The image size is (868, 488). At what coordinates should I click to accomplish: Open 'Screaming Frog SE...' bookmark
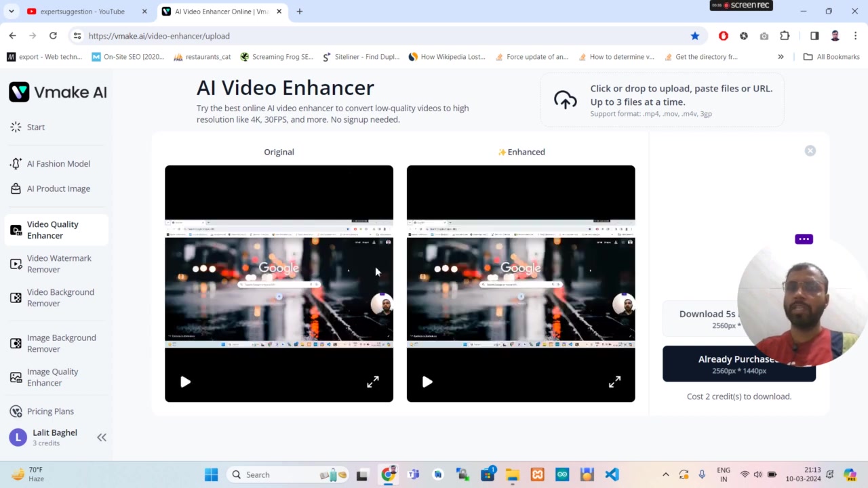tap(277, 57)
